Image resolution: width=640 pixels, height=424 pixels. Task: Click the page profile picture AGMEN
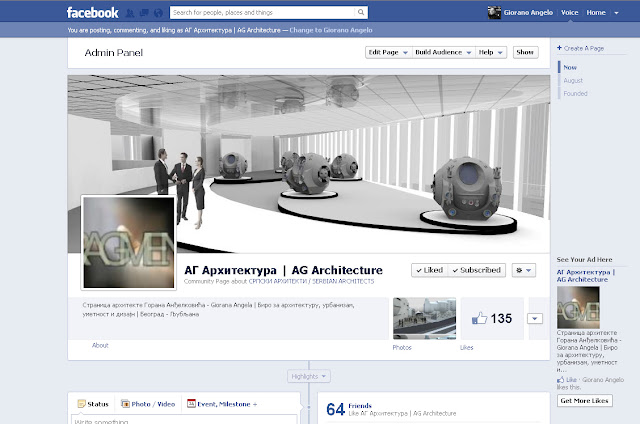129,242
